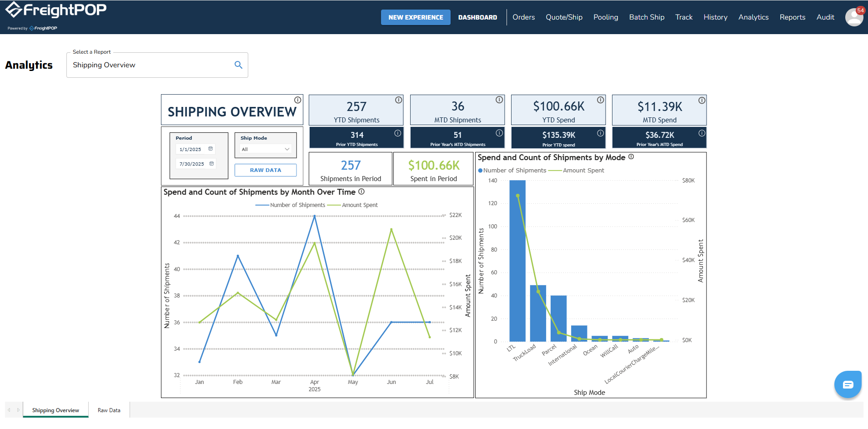
Task: Open calendar picker for end date 7/30/2025
Action: (x=211, y=164)
